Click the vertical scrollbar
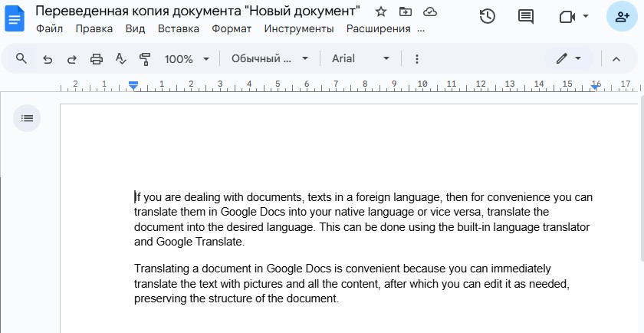The image size is (644, 333). click(x=642, y=178)
